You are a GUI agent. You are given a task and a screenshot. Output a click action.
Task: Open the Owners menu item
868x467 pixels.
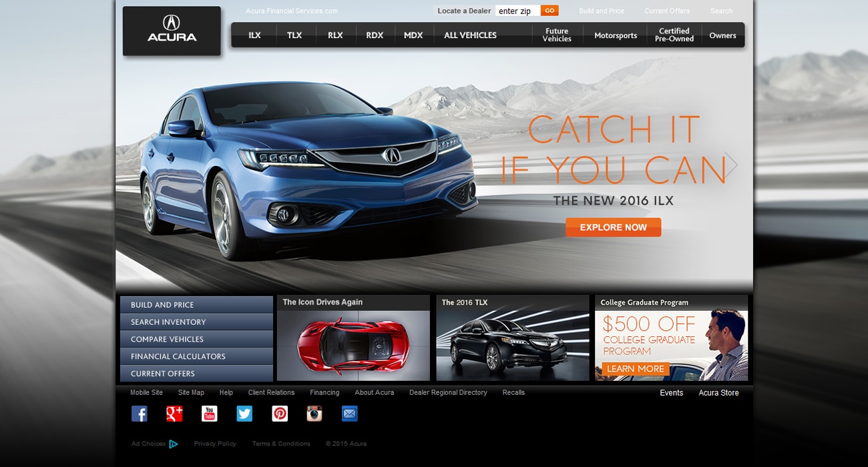tap(722, 35)
